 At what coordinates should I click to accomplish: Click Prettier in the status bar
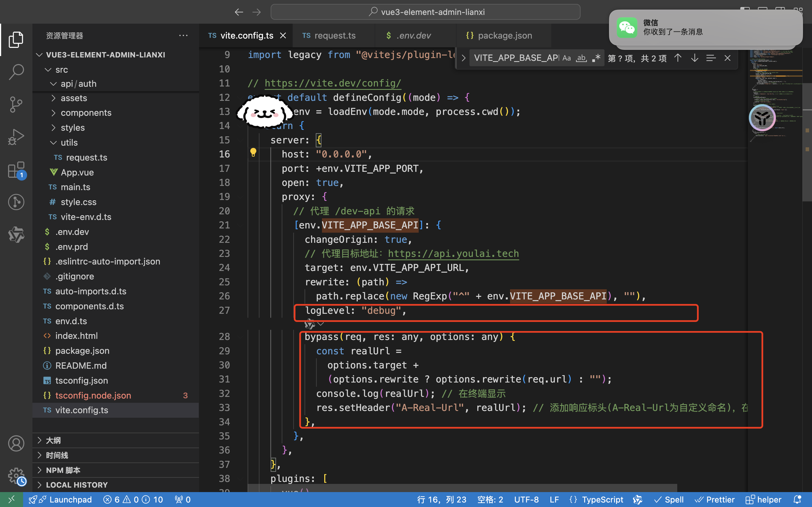(715, 500)
